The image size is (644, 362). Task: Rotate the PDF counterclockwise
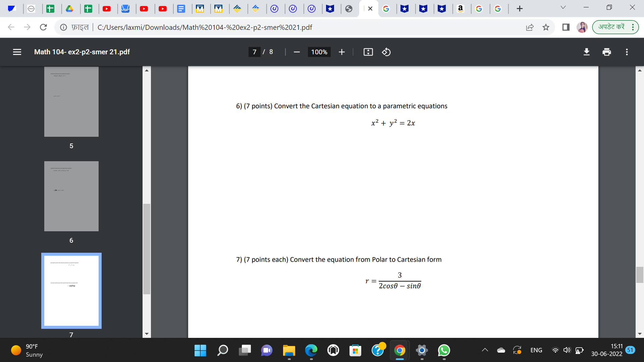pos(386,52)
